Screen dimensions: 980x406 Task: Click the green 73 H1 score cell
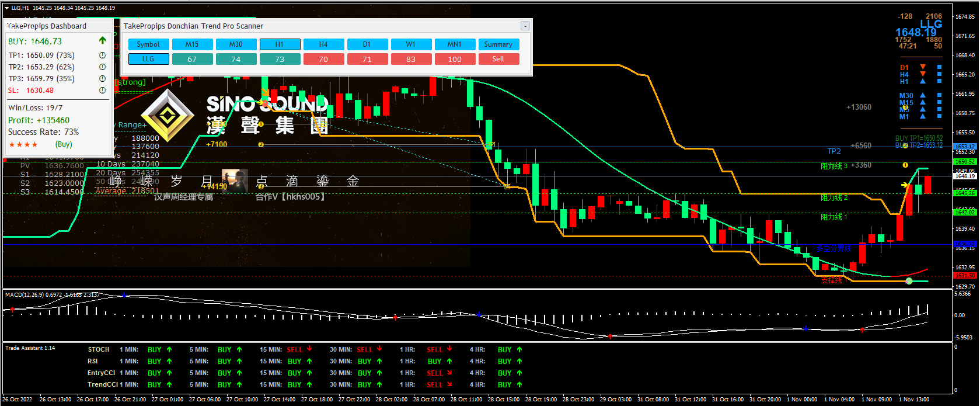(280, 59)
